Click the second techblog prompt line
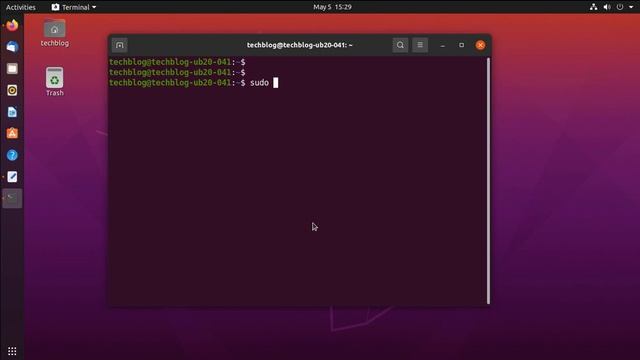 click(177, 72)
